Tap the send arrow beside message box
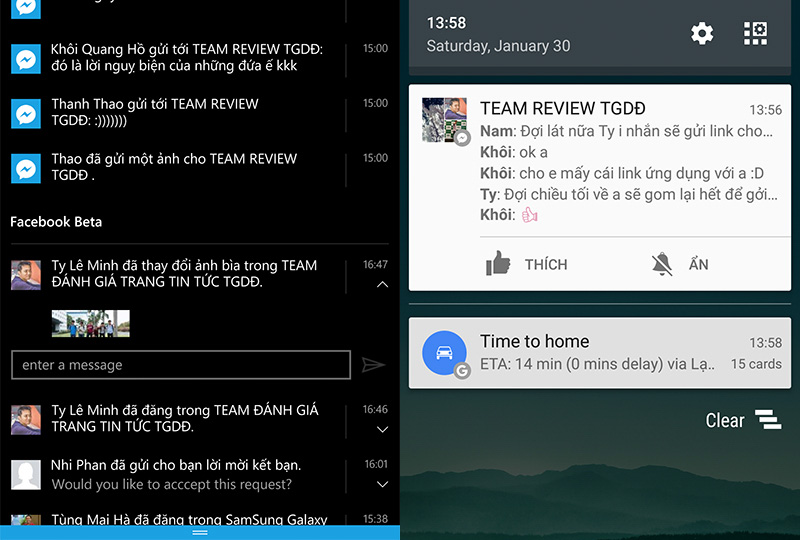This screenshot has width=800, height=540. (x=373, y=364)
